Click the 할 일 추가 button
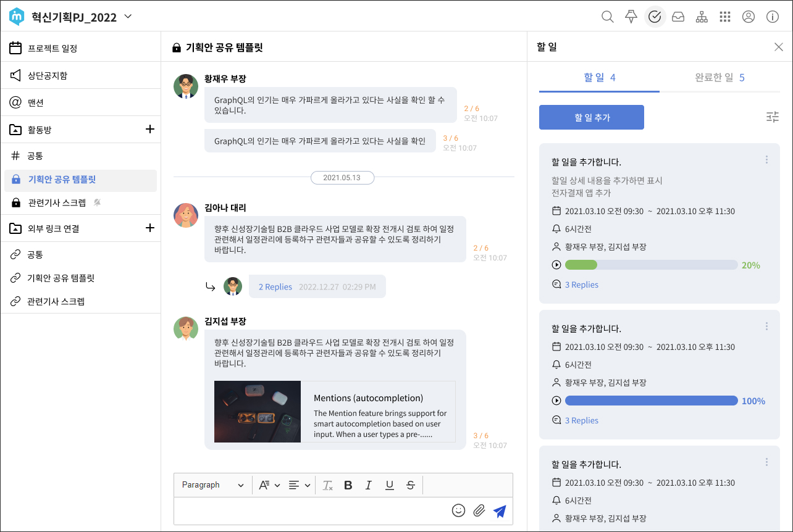The height and width of the screenshot is (532, 793). point(592,117)
